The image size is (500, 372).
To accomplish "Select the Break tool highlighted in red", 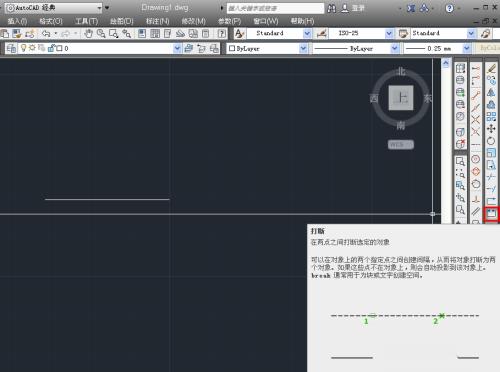I will (x=491, y=214).
